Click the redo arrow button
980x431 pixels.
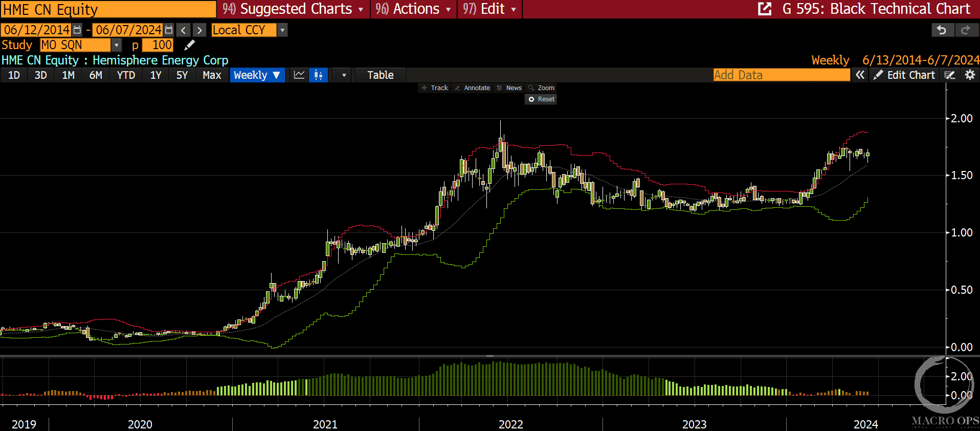click(966, 30)
